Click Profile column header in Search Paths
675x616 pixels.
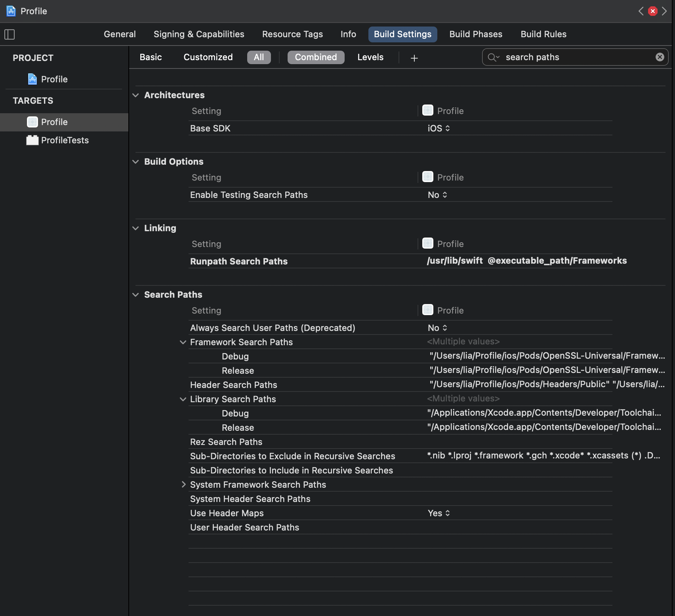point(443,310)
